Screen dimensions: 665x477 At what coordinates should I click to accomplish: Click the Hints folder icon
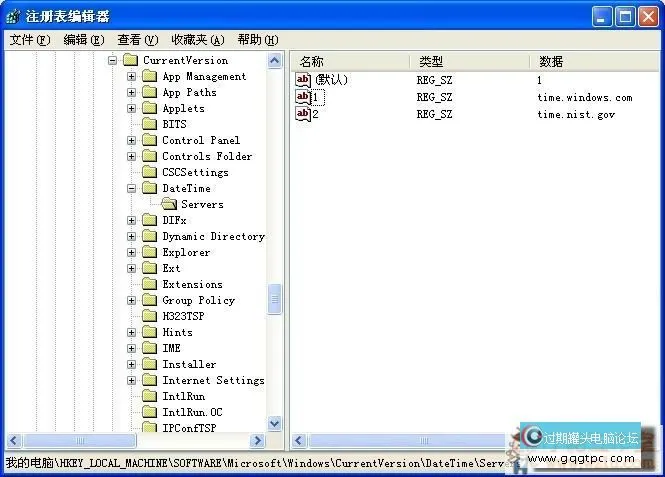click(x=149, y=332)
